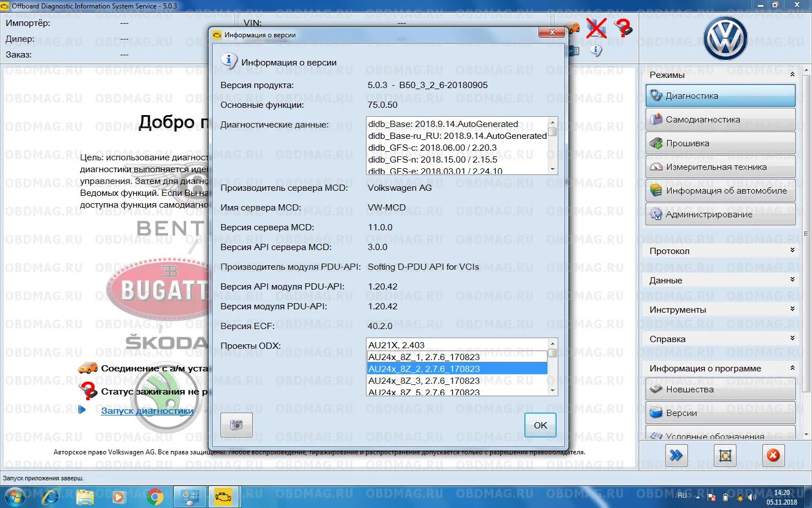812x508 pixels.
Task: Click the Соединение с а/м car icon
Action: (88, 368)
